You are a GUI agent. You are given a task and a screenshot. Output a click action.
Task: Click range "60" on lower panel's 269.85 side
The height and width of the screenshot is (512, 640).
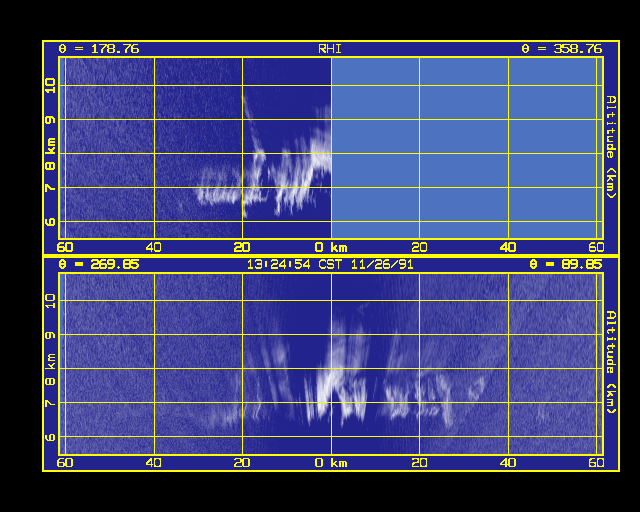pyautogui.click(x=65, y=463)
